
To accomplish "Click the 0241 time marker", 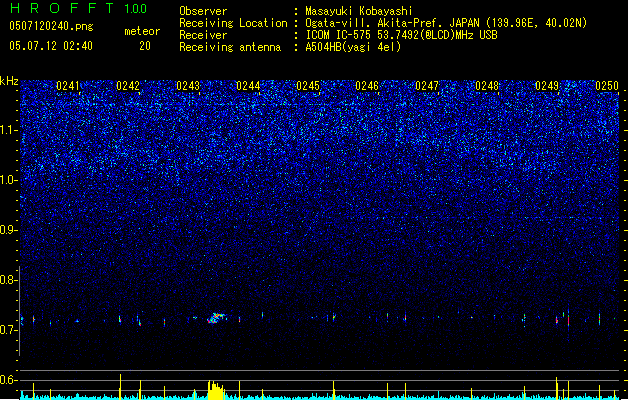I will (x=68, y=86).
